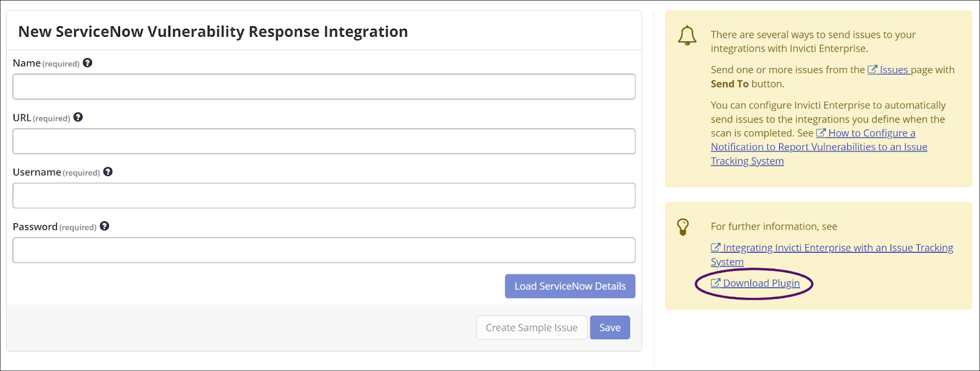Save the new ServiceNow integration

pos(609,327)
